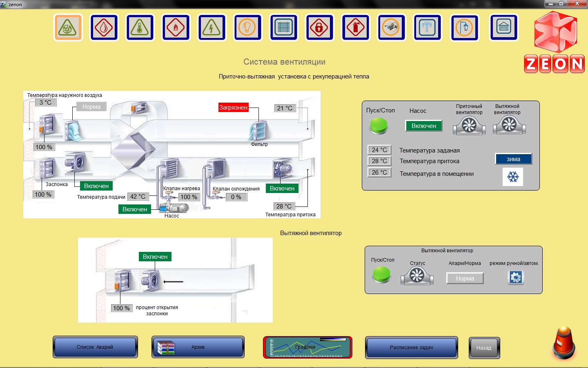Toggle green Пуск/Стоп button in upper panel
The height and width of the screenshot is (368, 588).
click(x=379, y=126)
